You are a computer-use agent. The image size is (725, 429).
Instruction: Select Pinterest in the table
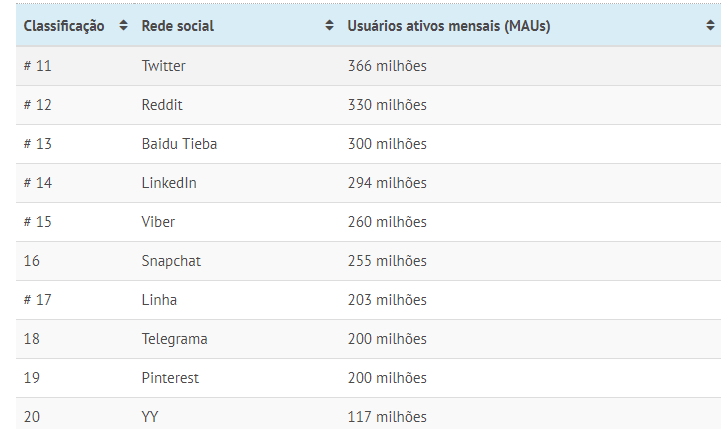click(x=170, y=378)
